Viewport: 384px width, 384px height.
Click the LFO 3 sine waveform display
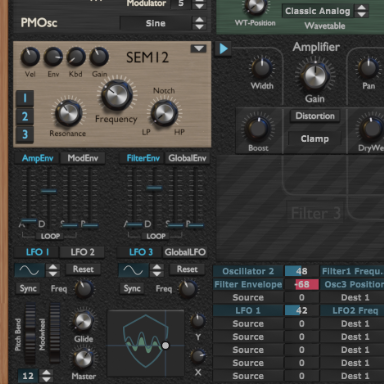(133, 270)
